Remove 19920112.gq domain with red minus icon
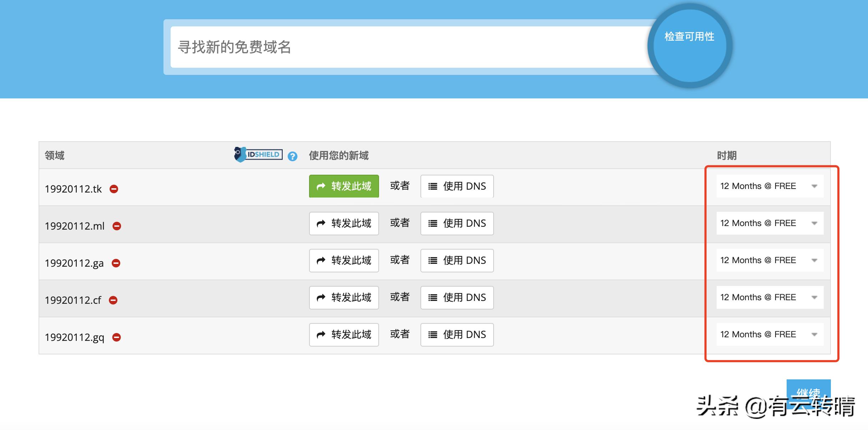The image size is (868, 430). [x=116, y=337]
